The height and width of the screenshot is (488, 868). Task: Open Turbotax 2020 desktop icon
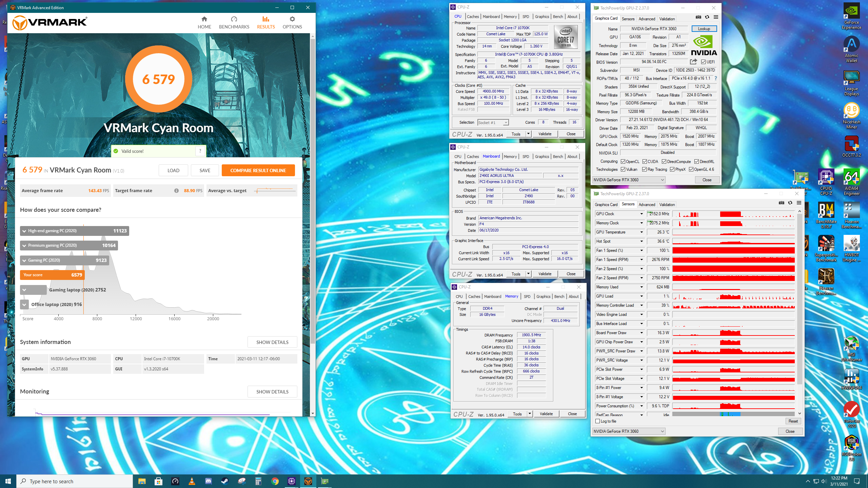[851, 415]
